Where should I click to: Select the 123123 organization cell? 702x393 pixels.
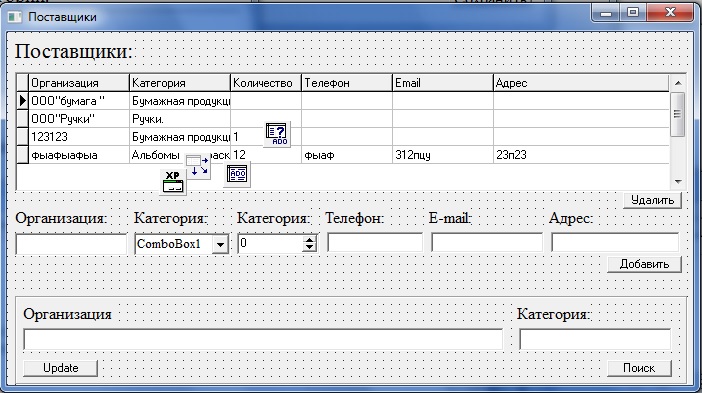point(79,137)
